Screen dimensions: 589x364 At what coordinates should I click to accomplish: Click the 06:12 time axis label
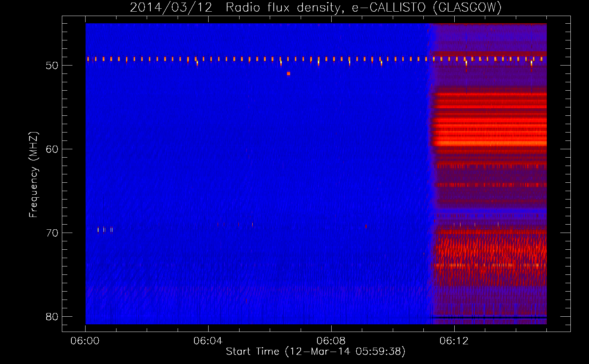(x=454, y=341)
